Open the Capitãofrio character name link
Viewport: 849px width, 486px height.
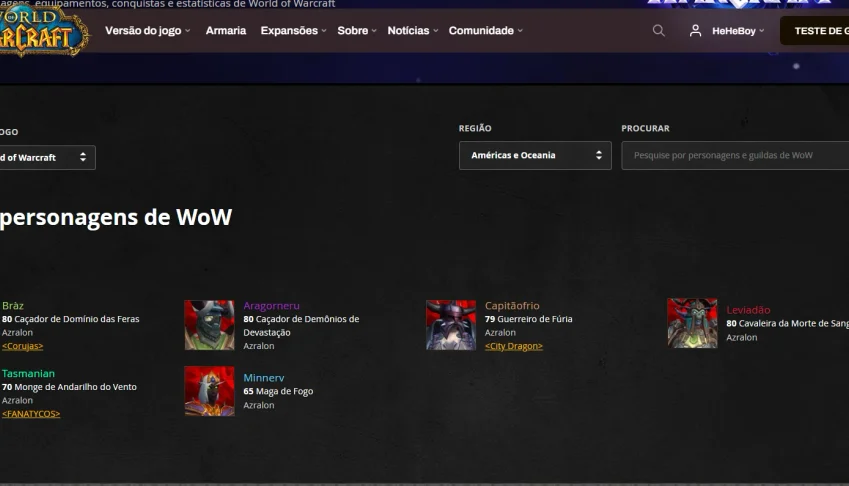click(x=512, y=306)
